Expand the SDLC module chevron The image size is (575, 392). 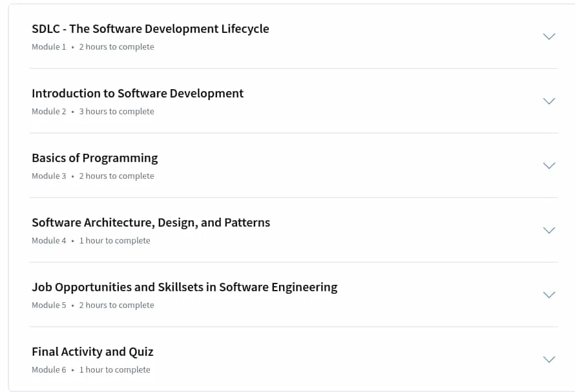(549, 36)
